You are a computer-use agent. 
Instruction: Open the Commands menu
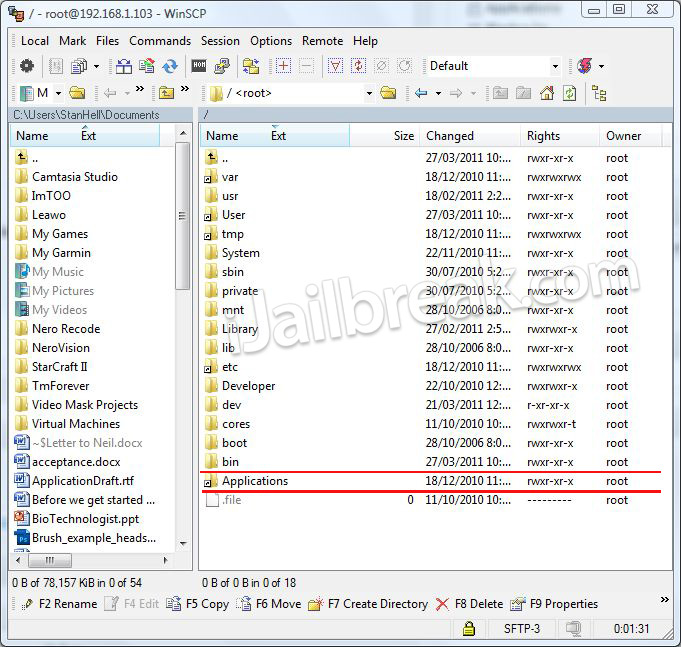pyautogui.click(x=160, y=41)
